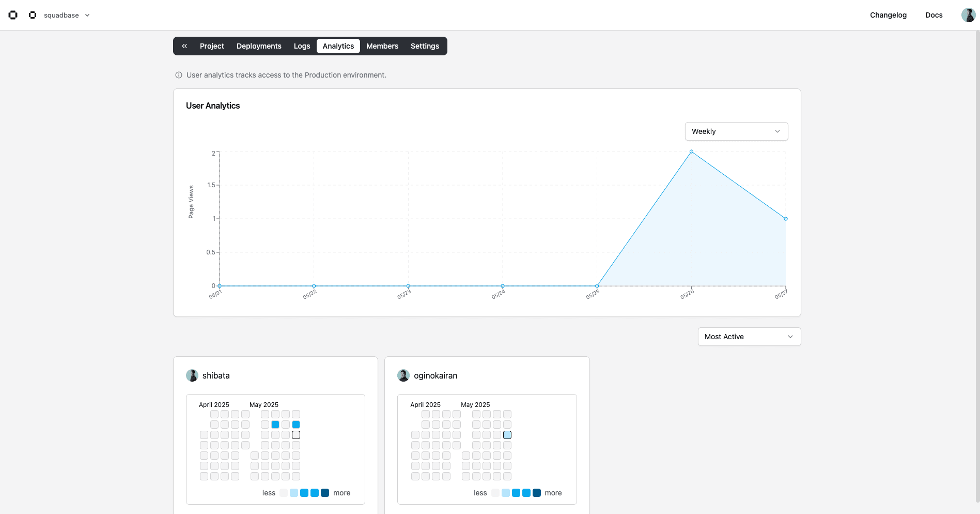Open the Changelog page
980x514 pixels.
(x=888, y=15)
